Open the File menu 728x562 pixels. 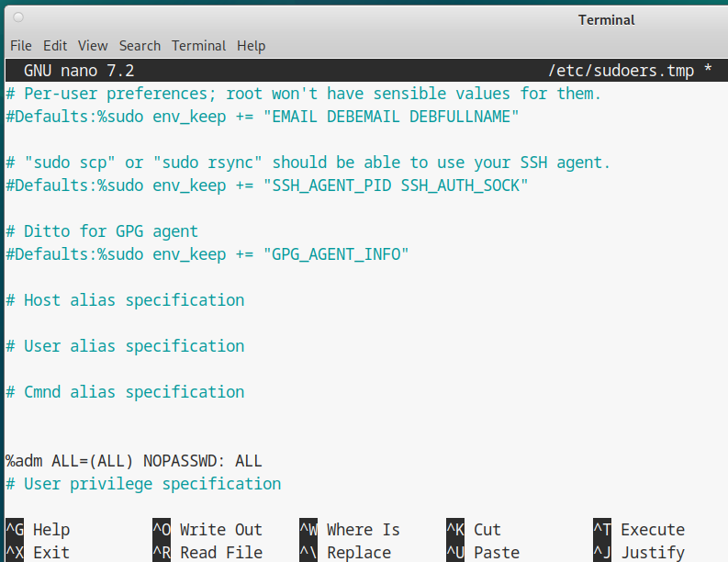pos(20,45)
